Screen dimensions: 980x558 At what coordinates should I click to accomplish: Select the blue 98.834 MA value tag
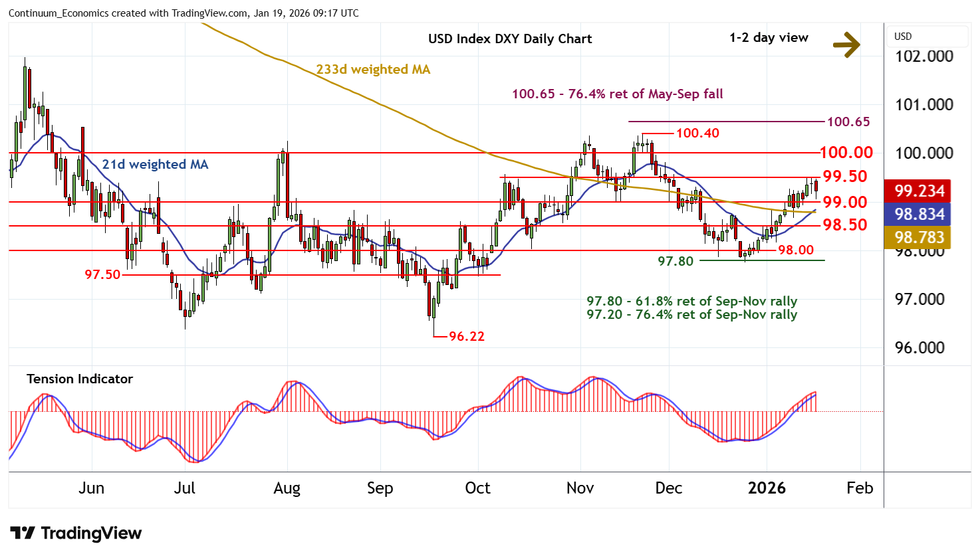pyautogui.click(x=919, y=215)
